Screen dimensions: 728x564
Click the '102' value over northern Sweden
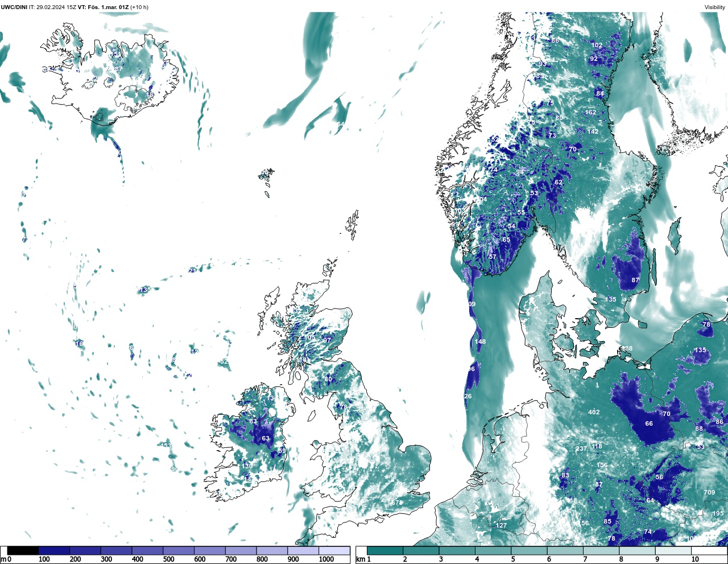coord(597,46)
